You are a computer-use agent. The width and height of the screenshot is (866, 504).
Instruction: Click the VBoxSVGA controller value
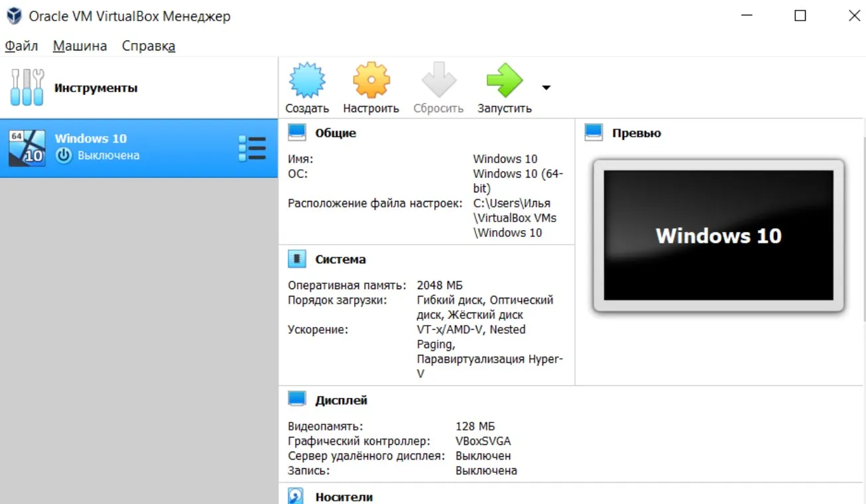click(x=483, y=441)
